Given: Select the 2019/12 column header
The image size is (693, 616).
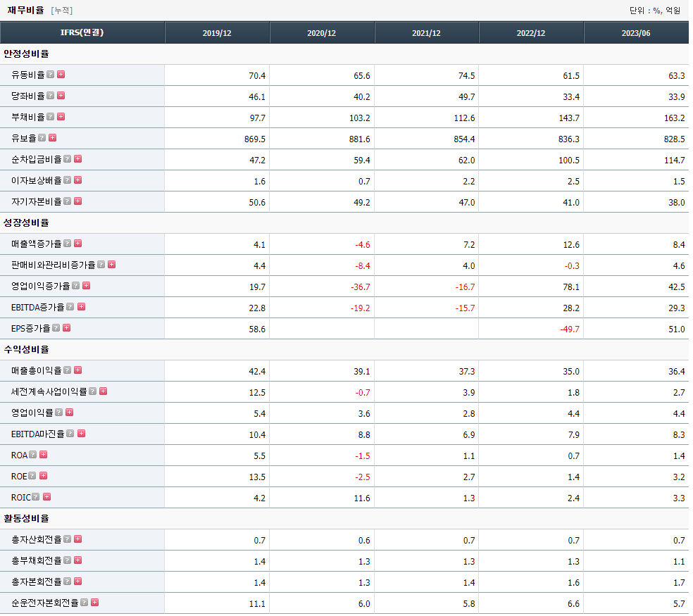Looking at the screenshot, I should click(217, 32).
